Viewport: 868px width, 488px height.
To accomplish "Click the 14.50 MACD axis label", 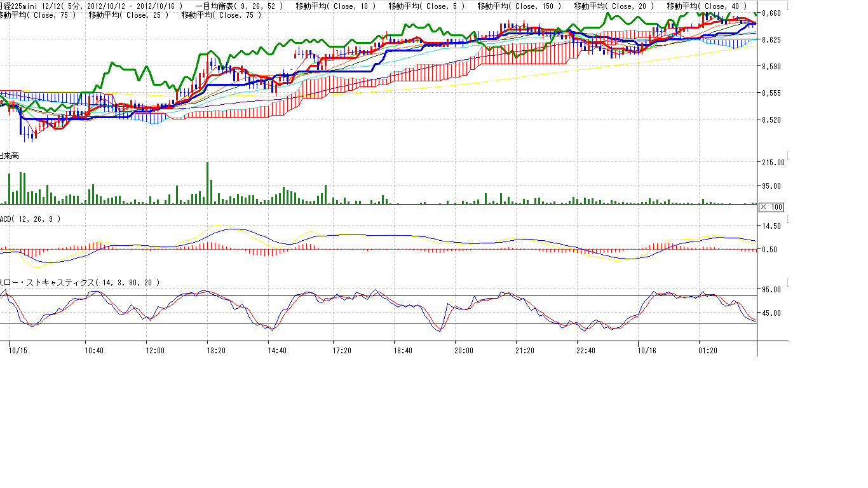I will click(x=771, y=226).
